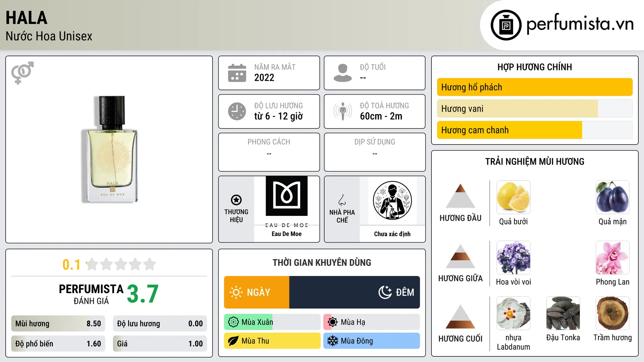Click the HALA product title

point(26,18)
